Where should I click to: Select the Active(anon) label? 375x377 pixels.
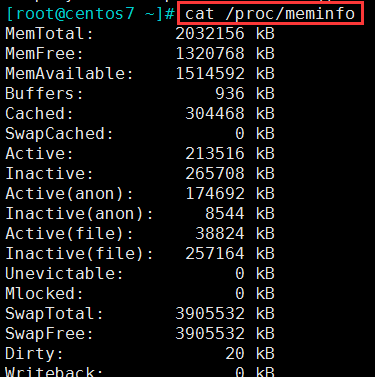(69, 194)
